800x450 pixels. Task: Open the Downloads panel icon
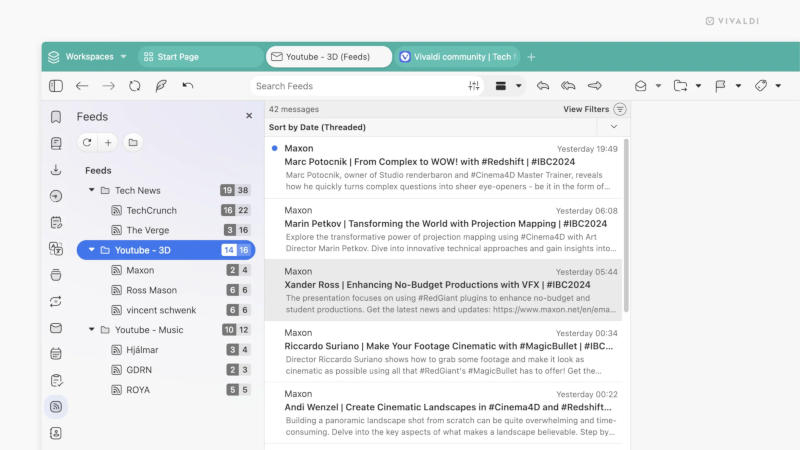56,170
